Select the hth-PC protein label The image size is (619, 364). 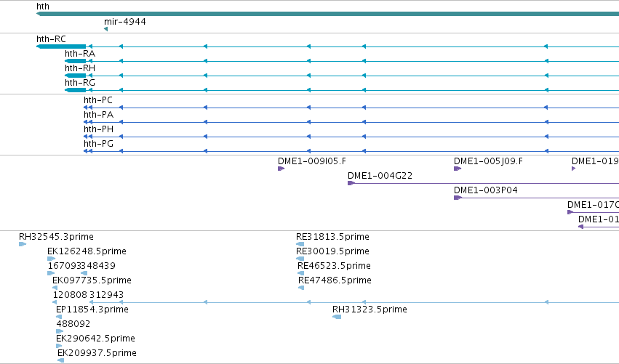click(98, 100)
